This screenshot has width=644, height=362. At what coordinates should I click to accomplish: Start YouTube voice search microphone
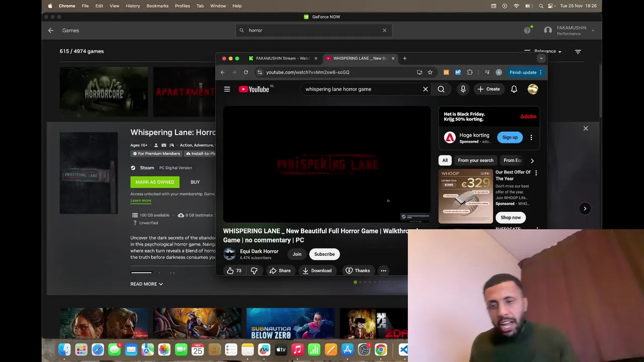click(463, 89)
